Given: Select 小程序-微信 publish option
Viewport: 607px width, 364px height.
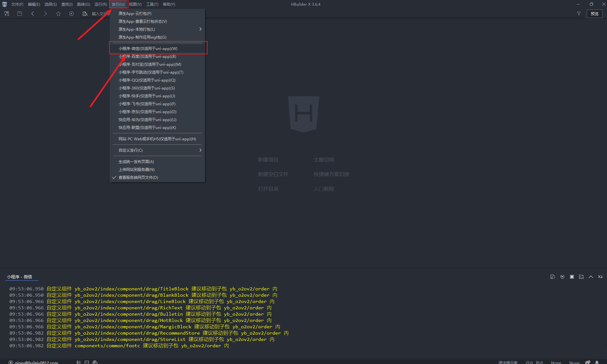Looking at the screenshot, I should [x=148, y=49].
